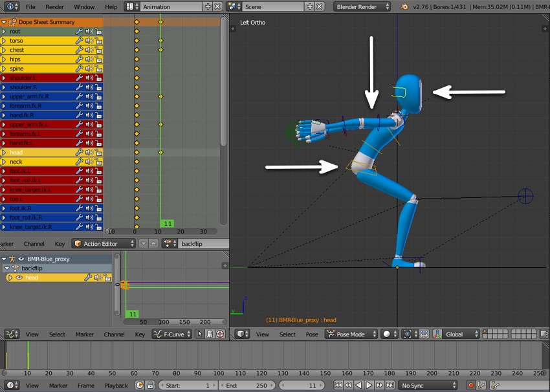Open the Pose Mode dropdown
The height and width of the screenshot is (392, 550).
coord(349,334)
